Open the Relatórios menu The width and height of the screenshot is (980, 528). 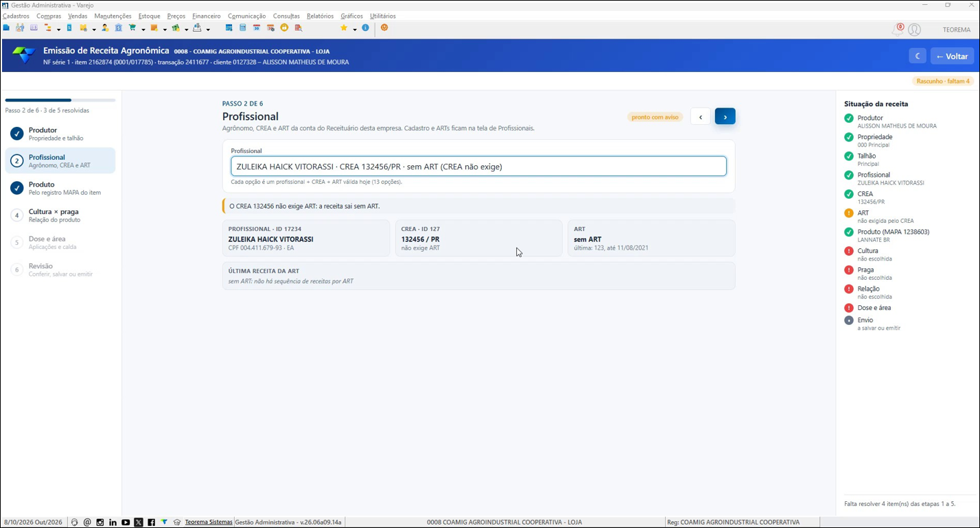coord(320,16)
